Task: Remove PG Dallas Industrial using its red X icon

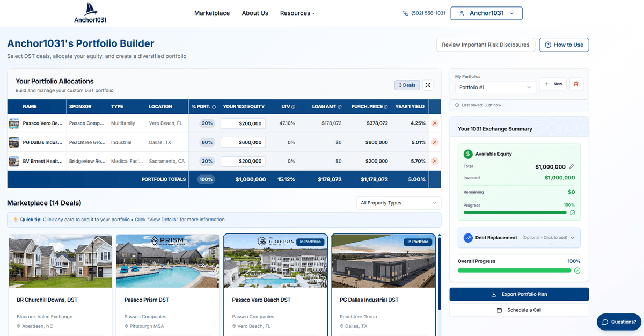Action: [x=434, y=142]
